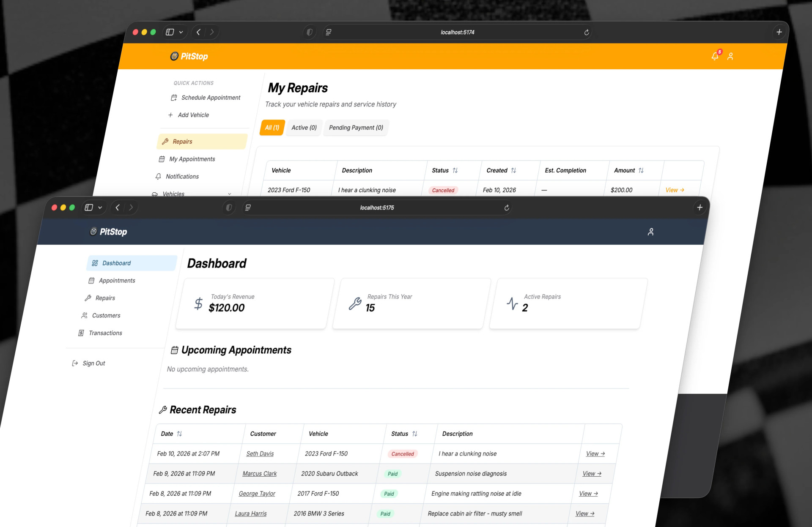This screenshot has width=812, height=527.
Task: Click back arrow in front browser window
Action: point(118,207)
